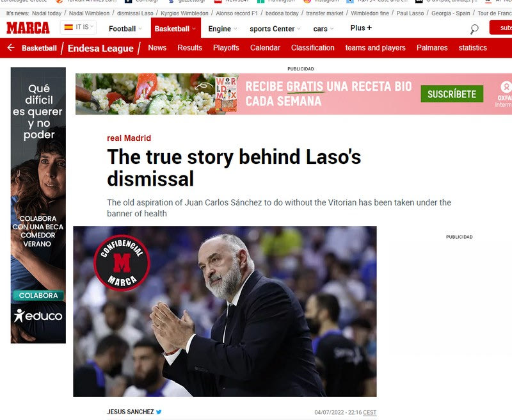Click the author's Twitter bird icon
The height and width of the screenshot is (420, 512).
[x=159, y=412]
